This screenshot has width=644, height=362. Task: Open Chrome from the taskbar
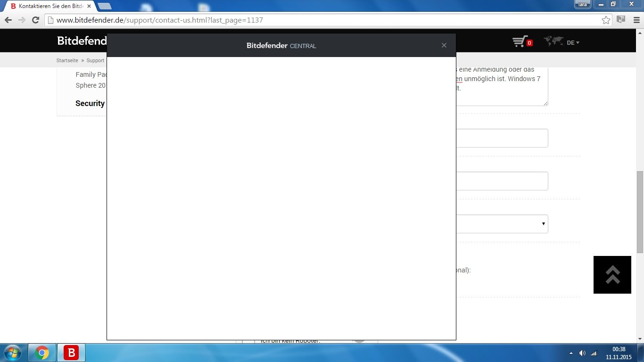pos(42,353)
